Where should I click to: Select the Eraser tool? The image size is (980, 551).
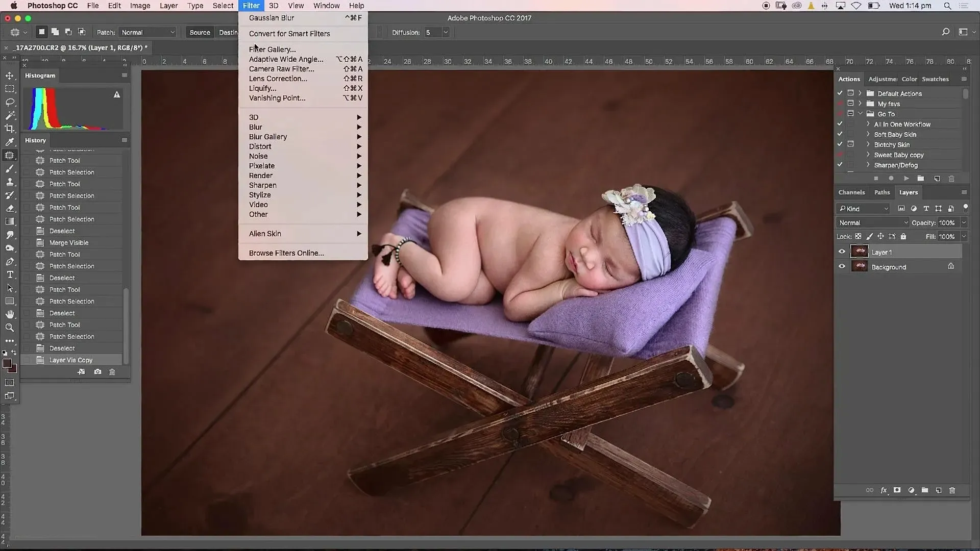(x=10, y=208)
